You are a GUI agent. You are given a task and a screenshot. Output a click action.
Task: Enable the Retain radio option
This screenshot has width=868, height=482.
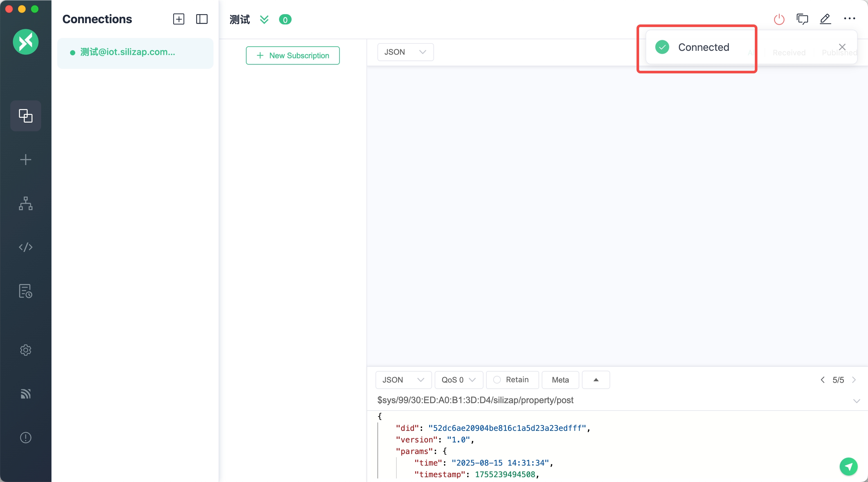497,380
